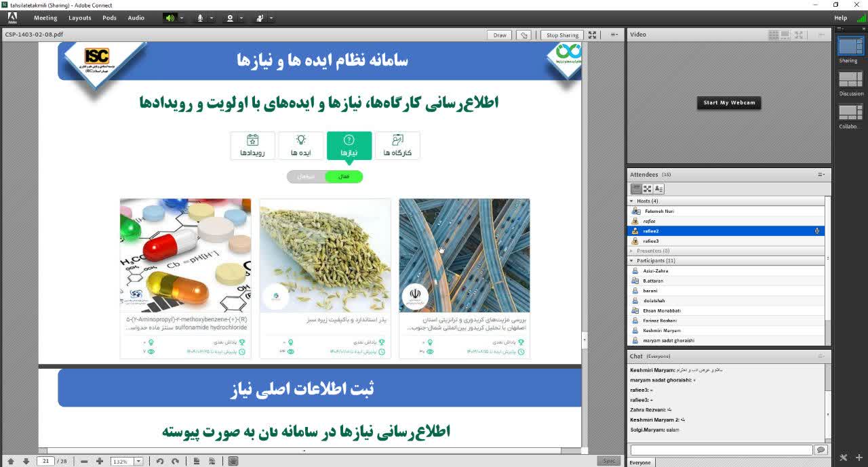Open the Layouts menu
Screen dimensions: 868x467
[x=79, y=18]
